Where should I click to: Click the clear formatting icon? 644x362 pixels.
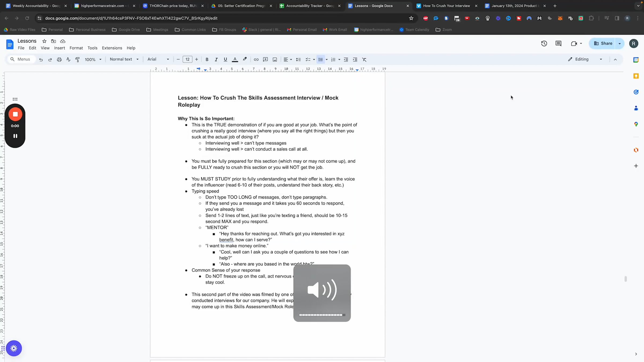click(364, 60)
